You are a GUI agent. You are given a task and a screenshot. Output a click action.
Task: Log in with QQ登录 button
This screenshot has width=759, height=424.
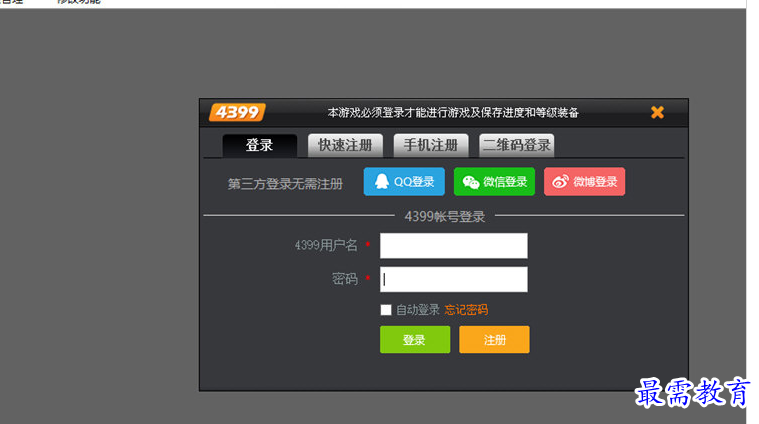pos(404,182)
